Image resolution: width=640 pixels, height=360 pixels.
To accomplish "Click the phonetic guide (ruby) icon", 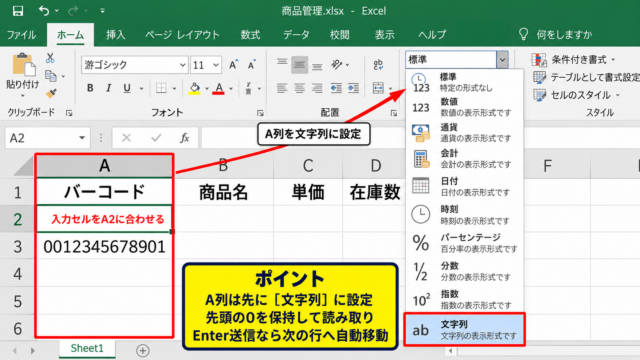I will point(248,88).
